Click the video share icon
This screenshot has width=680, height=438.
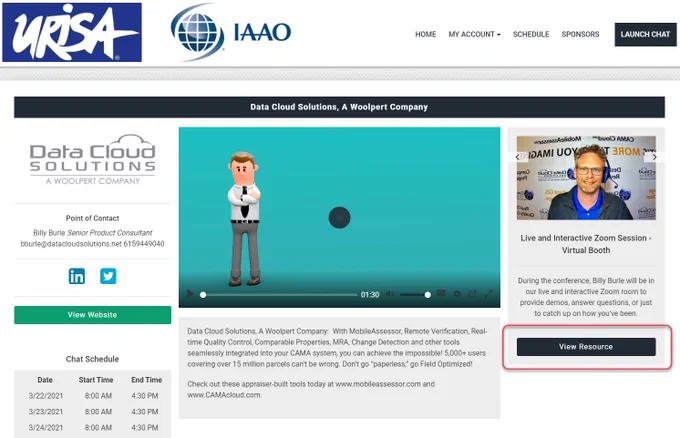coord(472,294)
